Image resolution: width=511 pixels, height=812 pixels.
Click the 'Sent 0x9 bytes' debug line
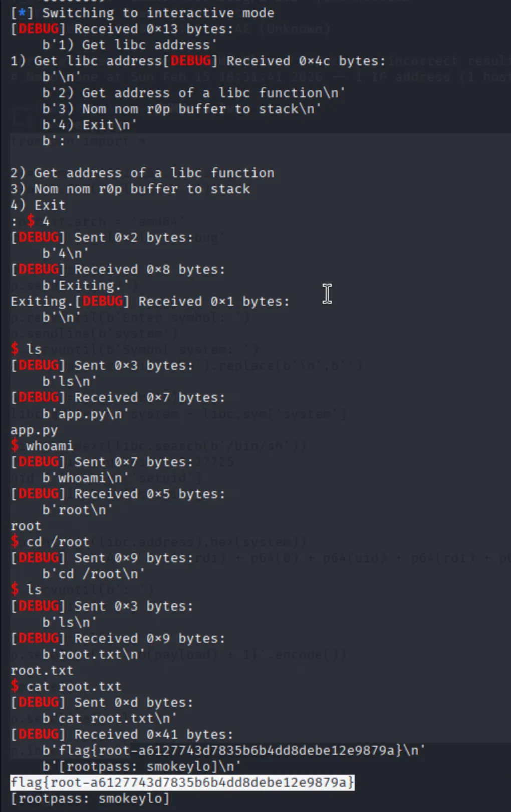tap(102, 558)
